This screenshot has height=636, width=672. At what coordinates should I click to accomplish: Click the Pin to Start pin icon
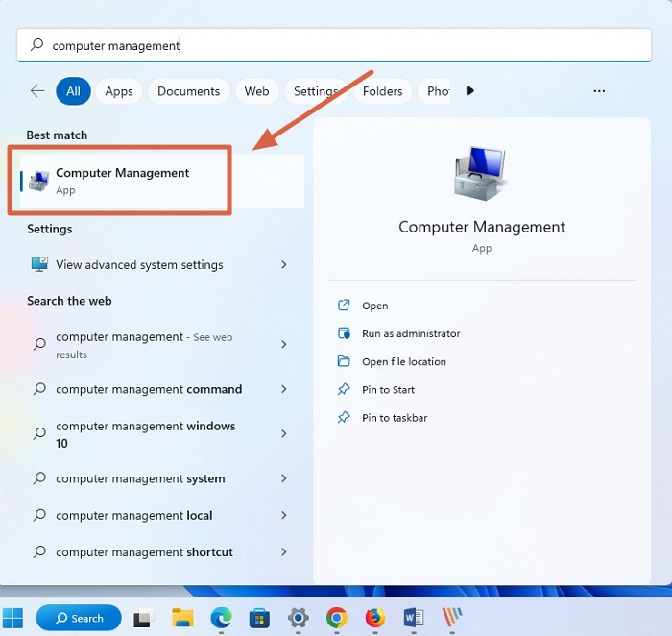tap(344, 389)
